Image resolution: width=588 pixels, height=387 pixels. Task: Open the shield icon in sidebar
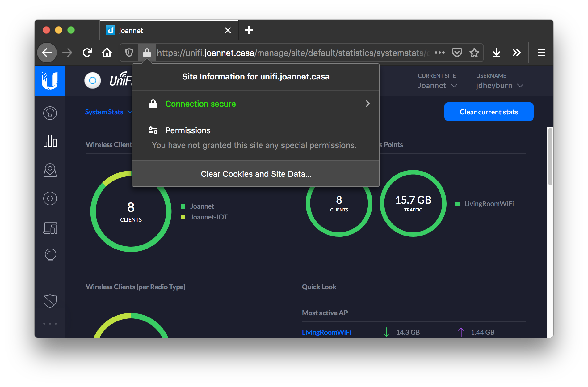click(x=50, y=301)
